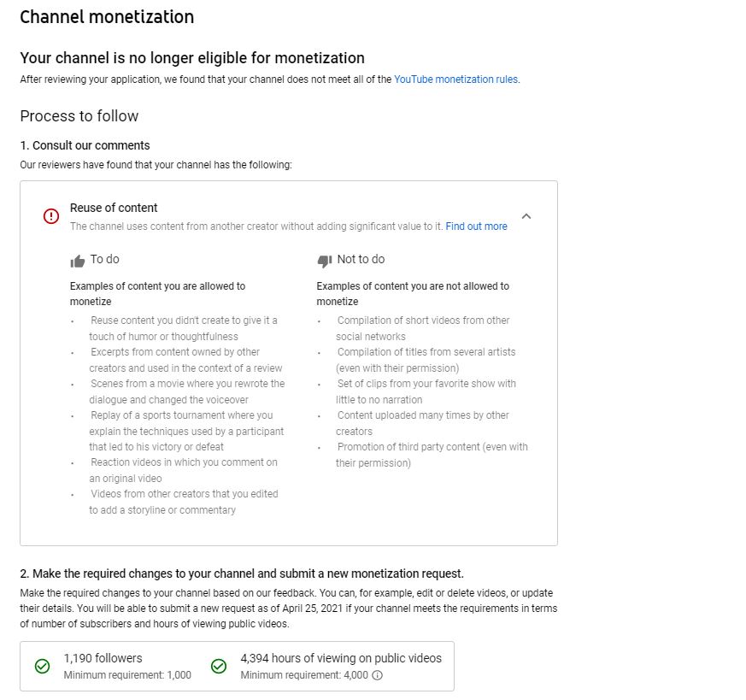This screenshot has width=746, height=700.
Task: Click the To do column label
Action: (104, 259)
